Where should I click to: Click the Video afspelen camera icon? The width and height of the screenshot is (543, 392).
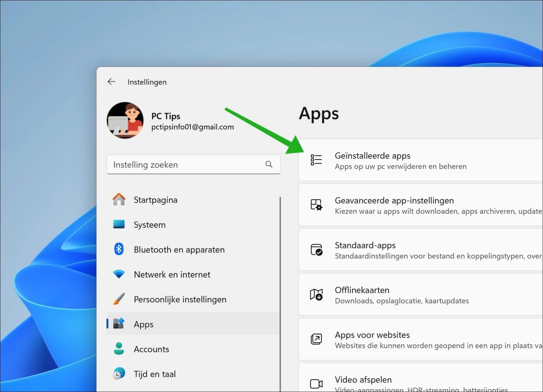(316, 384)
